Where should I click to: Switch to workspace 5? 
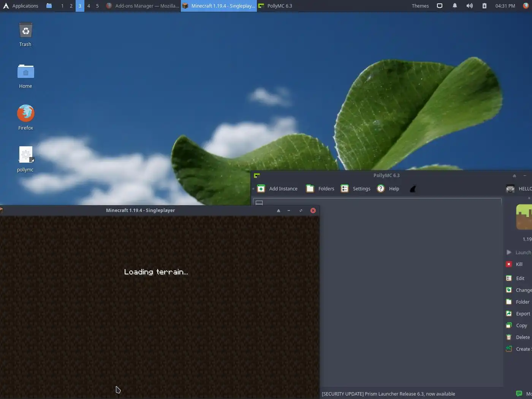(x=97, y=6)
